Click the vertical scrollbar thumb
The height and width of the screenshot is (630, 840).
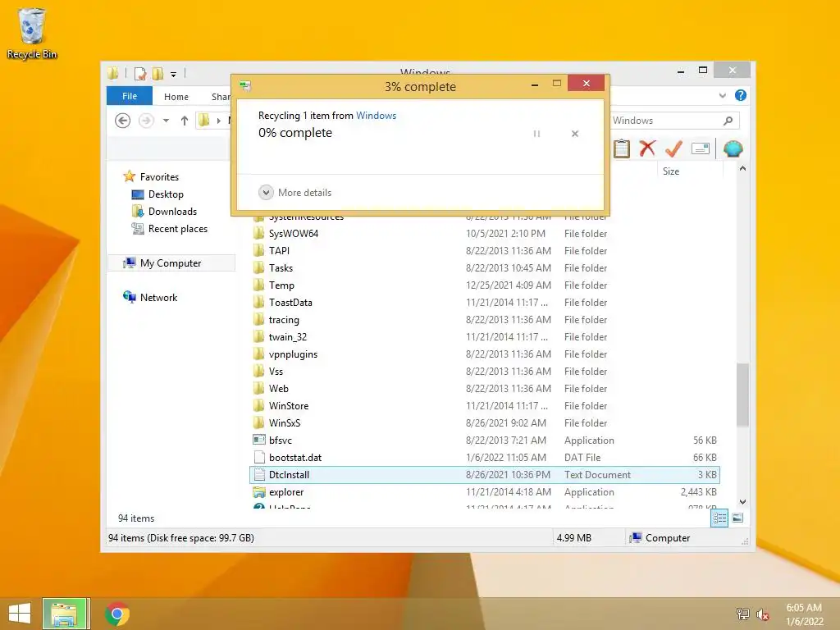[x=742, y=395]
